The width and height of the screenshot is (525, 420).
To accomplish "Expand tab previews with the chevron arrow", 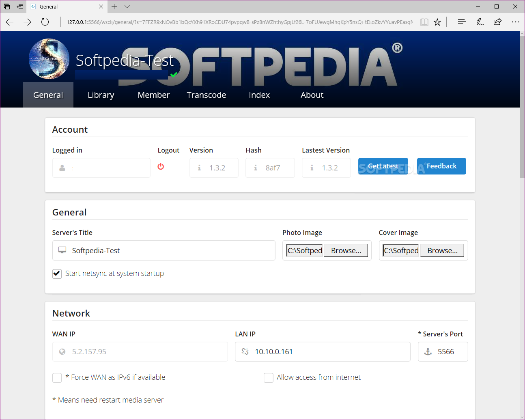I will coord(127,6).
